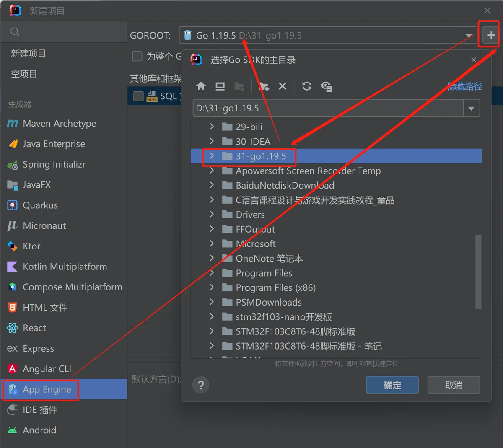
Task: Select the Java Enterprise generator
Action: pyautogui.click(x=63, y=144)
